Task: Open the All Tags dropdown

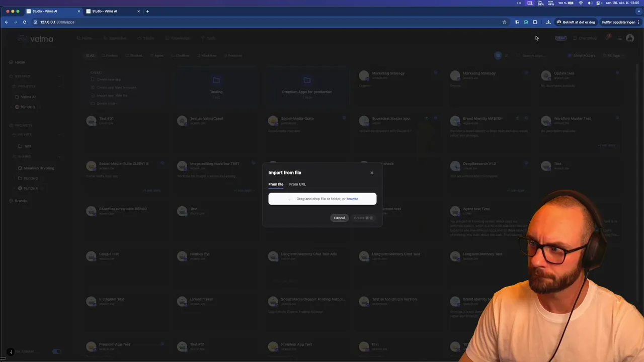Action: (615, 56)
